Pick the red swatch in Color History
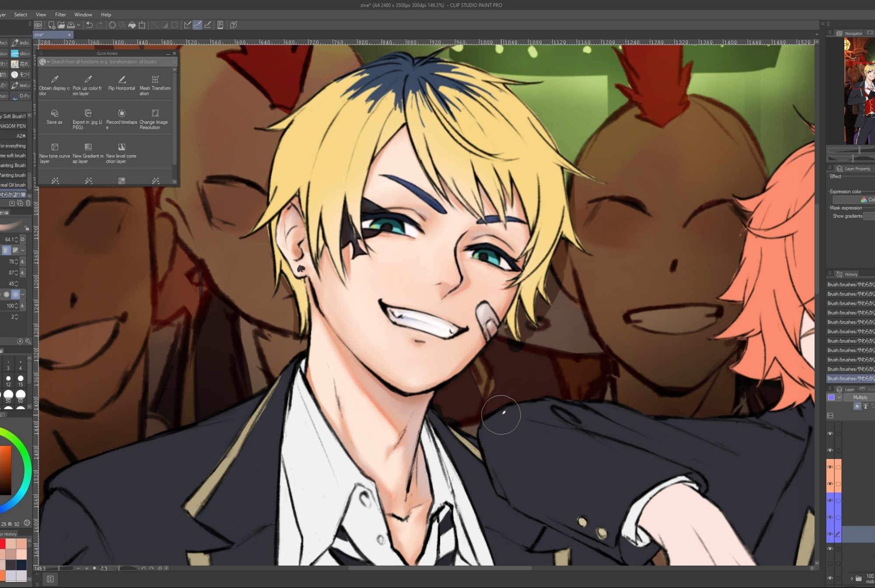The width and height of the screenshot is (875, 588). [2, 544]
